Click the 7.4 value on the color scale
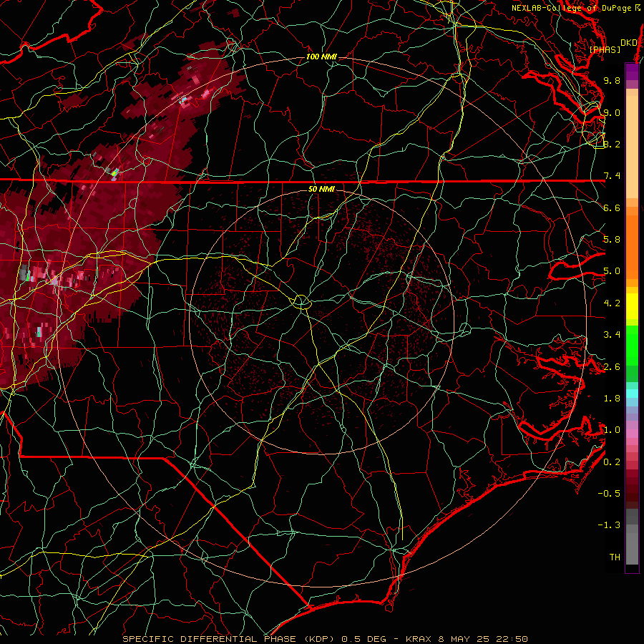The width and height of the screenshot is (644, 644). 612,176
